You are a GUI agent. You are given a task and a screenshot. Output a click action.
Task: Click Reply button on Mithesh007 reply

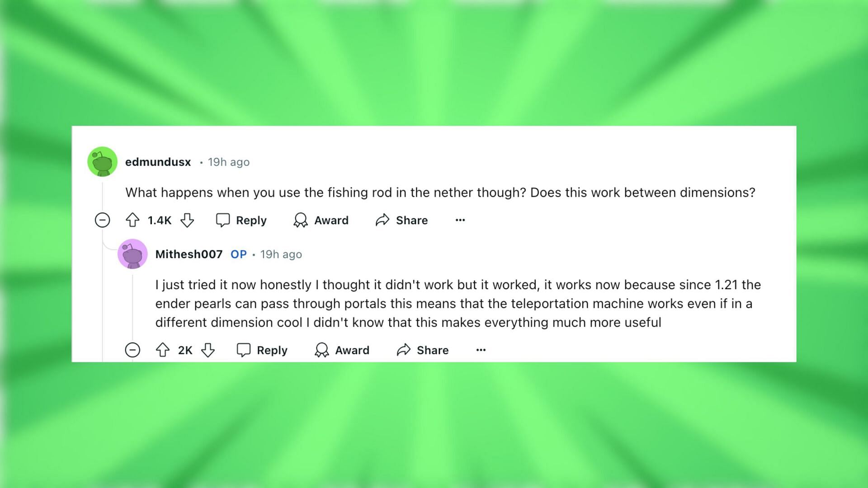(262, 350)
